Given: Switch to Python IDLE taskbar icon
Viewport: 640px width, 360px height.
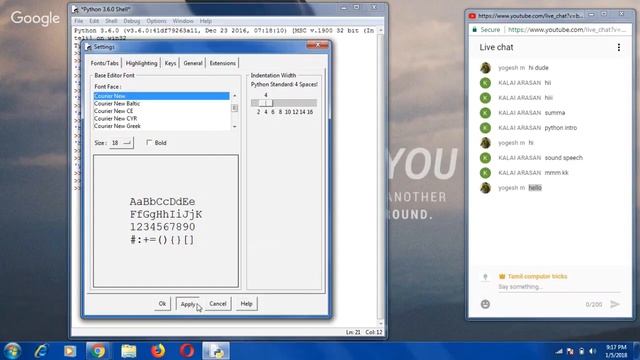Looking at the screenshot, I should tap(216, 351).
